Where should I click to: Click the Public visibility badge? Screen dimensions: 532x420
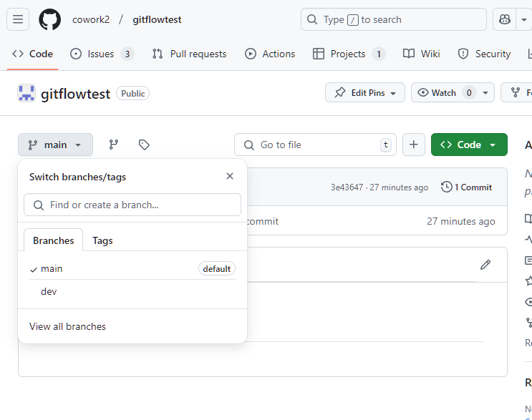pyautogui.click(x=132, y=93)
